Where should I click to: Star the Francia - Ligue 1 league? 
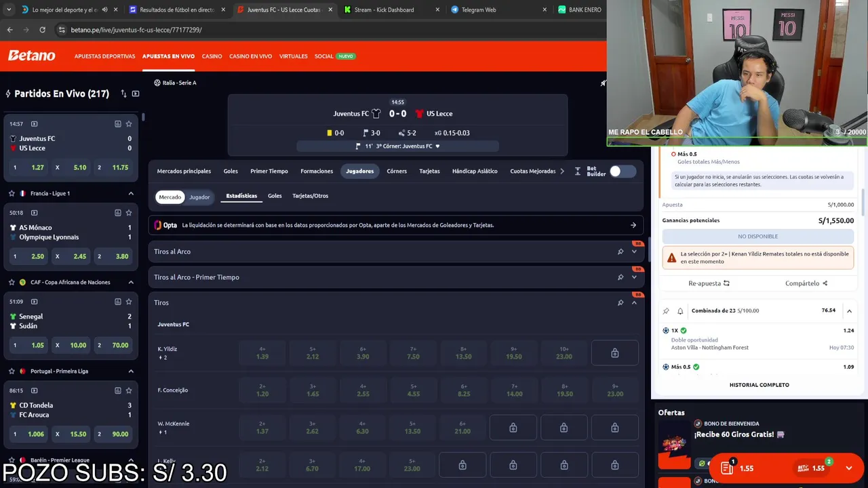12,193
